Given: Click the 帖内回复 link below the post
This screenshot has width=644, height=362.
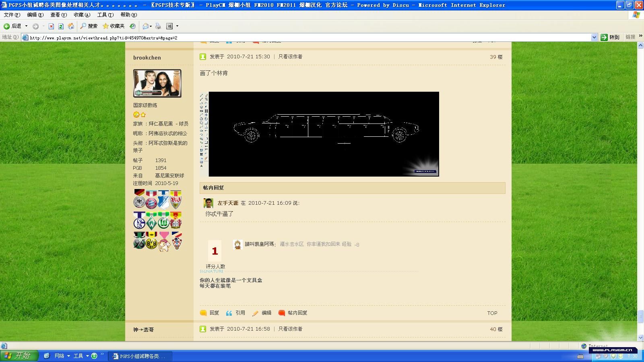Looking at the screenshot, I should click(297, 313).
